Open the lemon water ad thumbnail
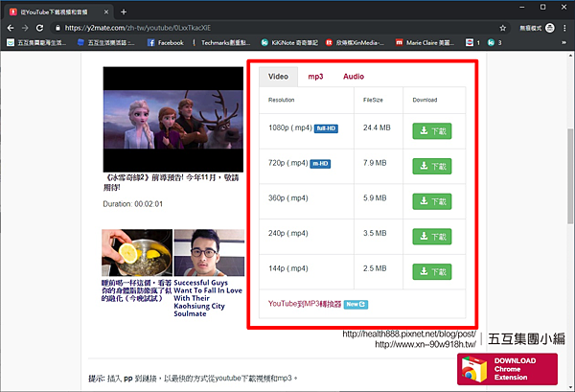The height and width of the screenshot is (392, 575). pyautogui.click(x=137, y=253)
